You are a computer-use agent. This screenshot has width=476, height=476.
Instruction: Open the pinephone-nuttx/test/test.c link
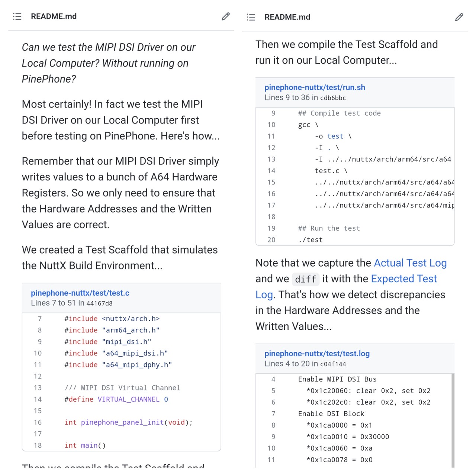coord(80,293)
